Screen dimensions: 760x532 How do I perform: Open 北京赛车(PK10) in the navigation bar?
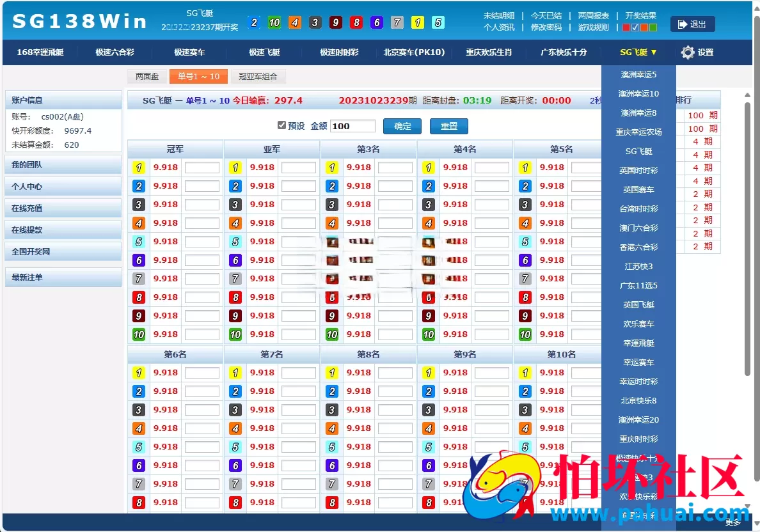[x=414, y=52]
